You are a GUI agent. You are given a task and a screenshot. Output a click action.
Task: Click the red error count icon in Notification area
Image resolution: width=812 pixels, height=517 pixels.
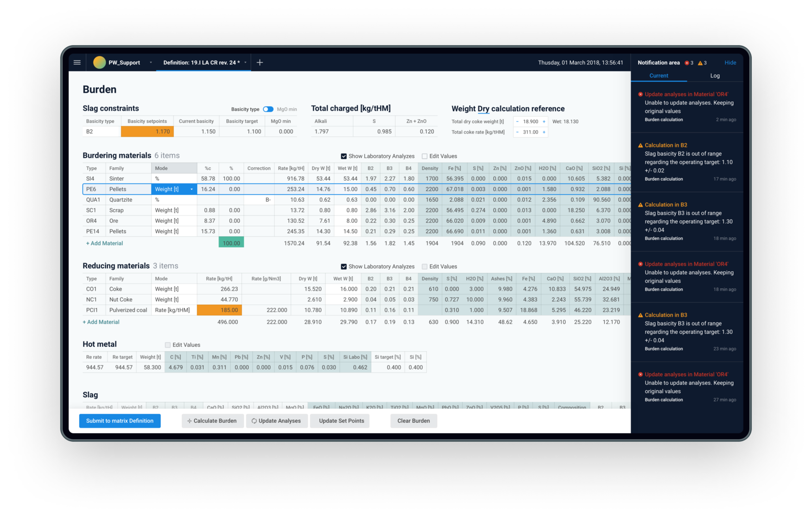click(687, 63)
